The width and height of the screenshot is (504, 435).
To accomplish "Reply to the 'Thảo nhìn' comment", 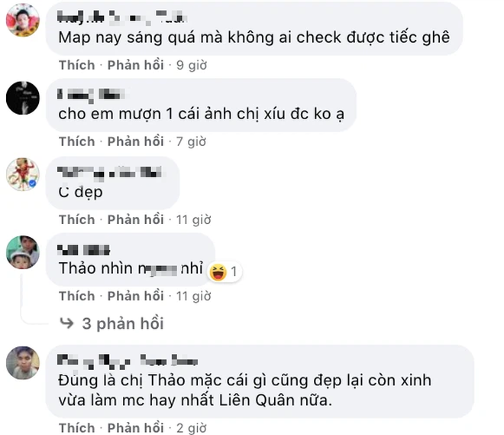I will click(x=135, y=296).
